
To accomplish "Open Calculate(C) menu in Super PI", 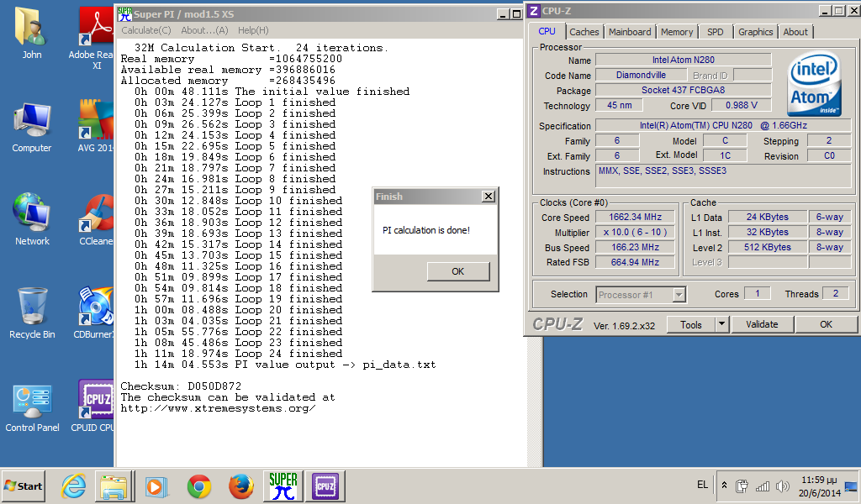I will [x=146, y=30].
